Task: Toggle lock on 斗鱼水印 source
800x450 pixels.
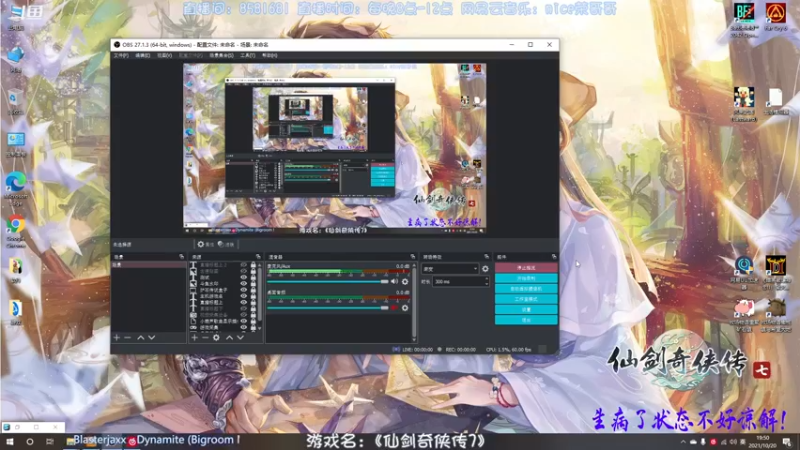Action: 253,284
